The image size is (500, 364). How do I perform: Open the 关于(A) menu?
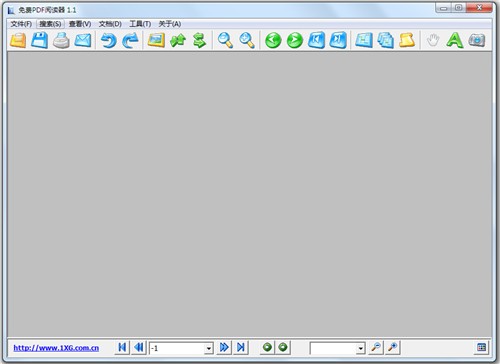pyautogui.click(x=170, y=24)
